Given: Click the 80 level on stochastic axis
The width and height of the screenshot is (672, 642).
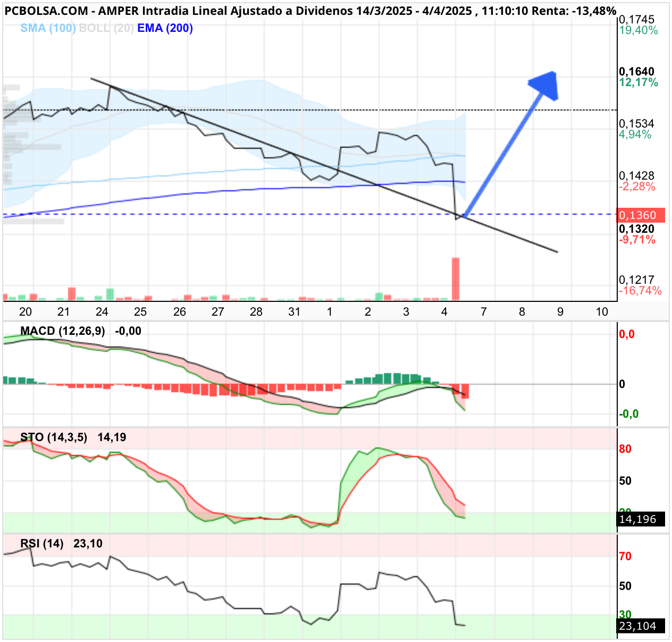Looking at the screenshot, I should click(625, 449).
